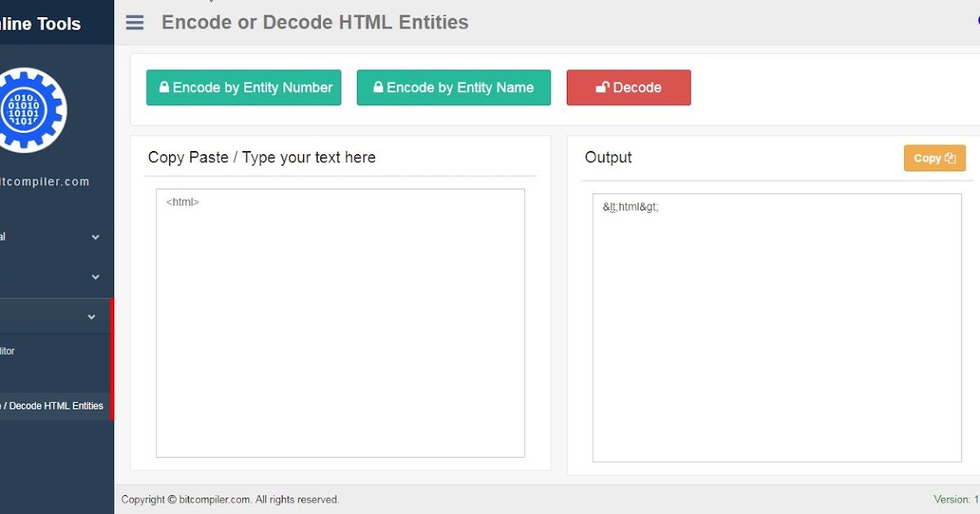Click the unlock icon inside the Decode button

[603, 86]
